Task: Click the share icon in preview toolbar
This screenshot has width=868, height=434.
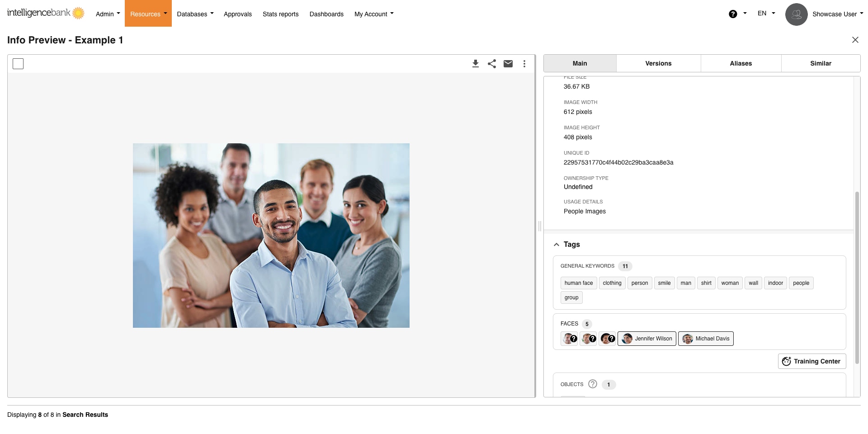Action: 492,64
